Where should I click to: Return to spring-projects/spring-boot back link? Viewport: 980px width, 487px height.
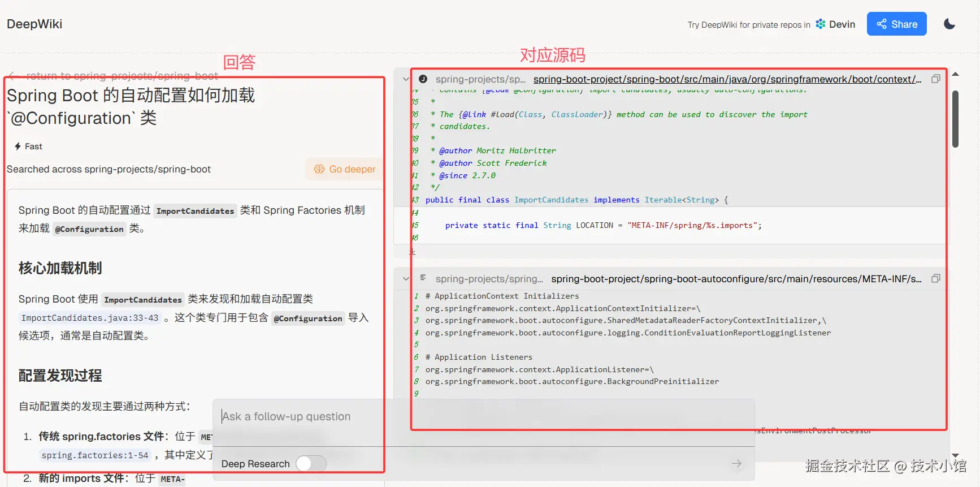tap(113, 76)
